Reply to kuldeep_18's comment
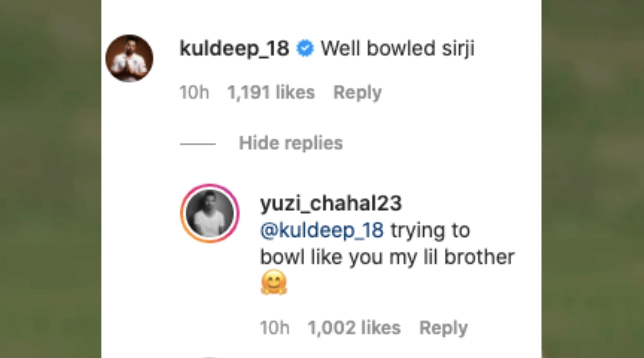 click(357, 92)
